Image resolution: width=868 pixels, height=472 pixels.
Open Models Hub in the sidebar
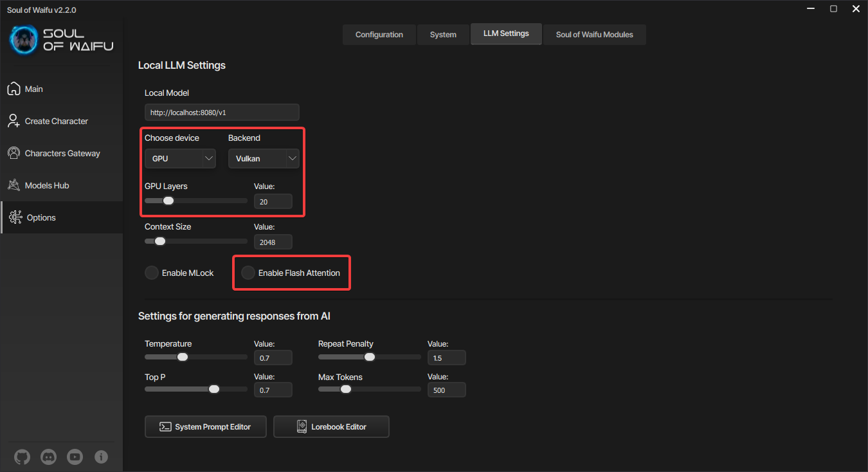pos(62,185)
